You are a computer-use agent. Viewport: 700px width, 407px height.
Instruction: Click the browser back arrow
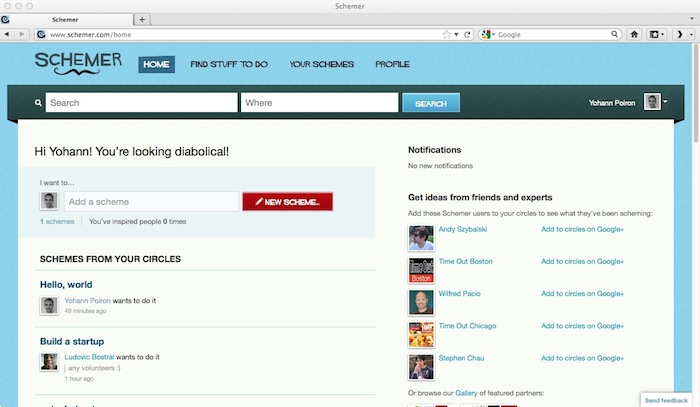(8, 34)
